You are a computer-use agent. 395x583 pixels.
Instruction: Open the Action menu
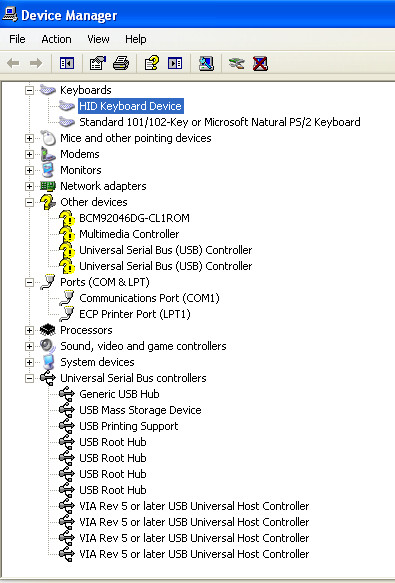(x=56, y=39)
